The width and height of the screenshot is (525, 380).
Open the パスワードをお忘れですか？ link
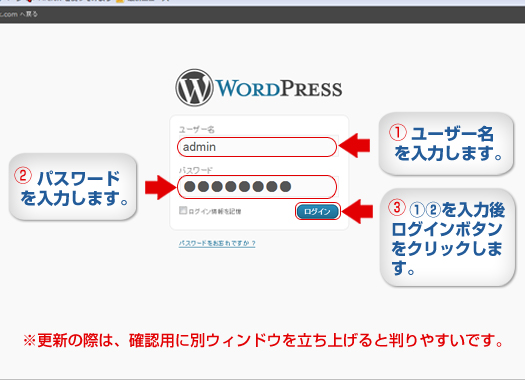click(x=217, y=243)
